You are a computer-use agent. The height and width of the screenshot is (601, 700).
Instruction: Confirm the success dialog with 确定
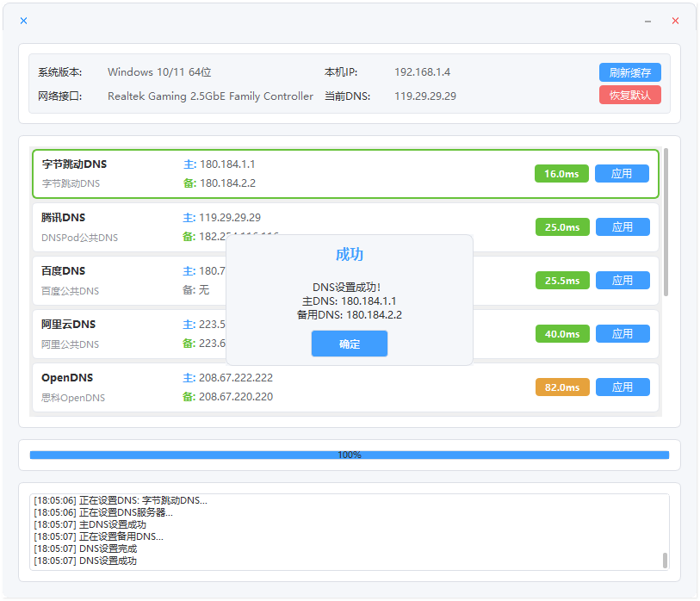[x=350, y=344]
